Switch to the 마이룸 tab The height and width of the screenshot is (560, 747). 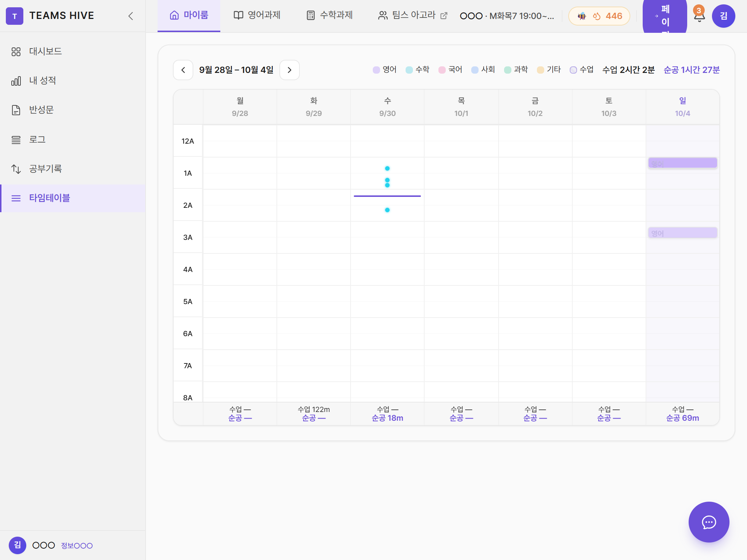(x=189, y=15)
